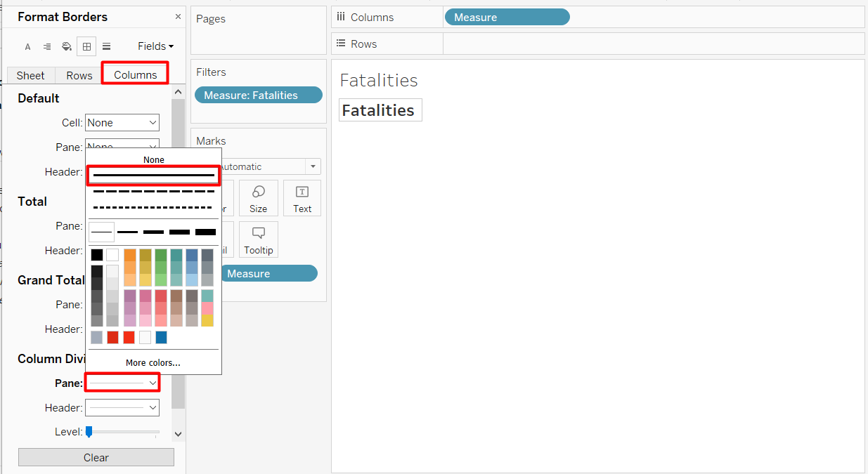The image size is (868, 474).
Task: Open the Format Font icon
Action: 28,47
